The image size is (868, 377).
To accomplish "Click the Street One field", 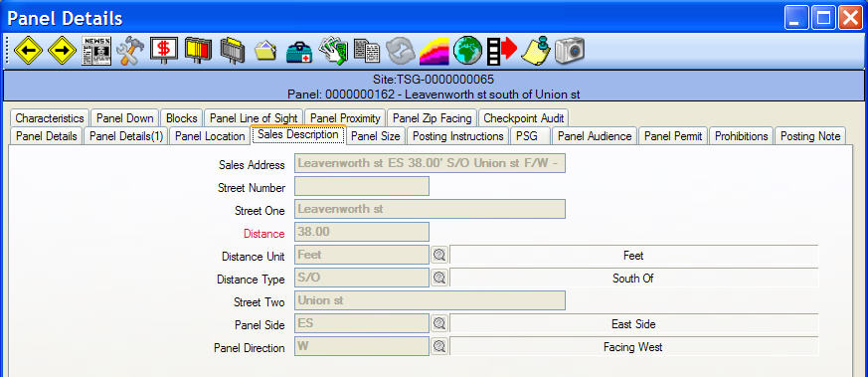I will click(x=430, y=209).
